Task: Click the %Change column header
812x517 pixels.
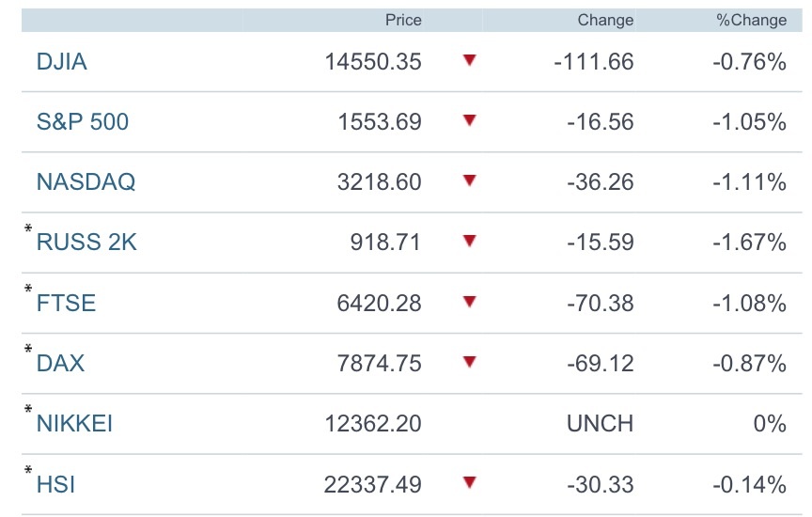Action: 751,20
